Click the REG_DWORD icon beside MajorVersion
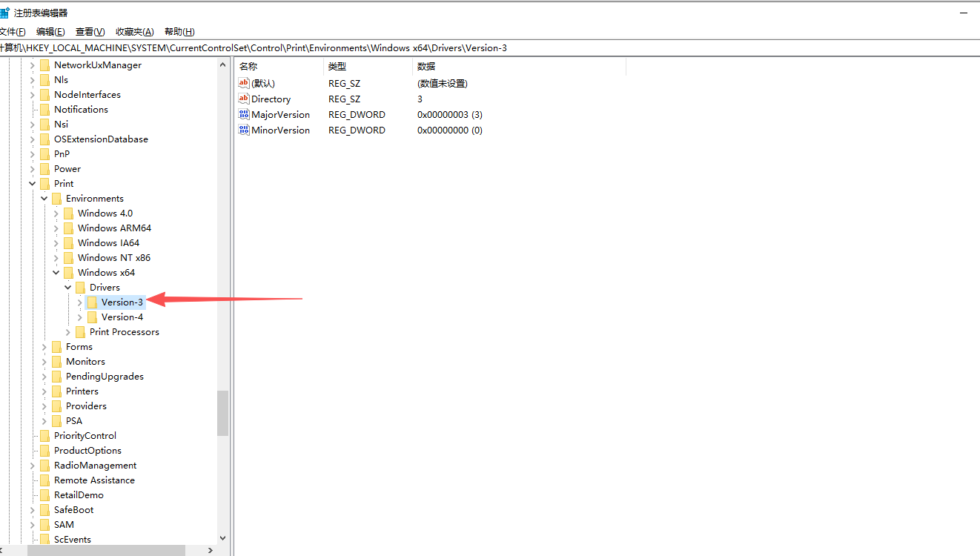The width and height of the screenshot is (980, 556). click(244, 114)
